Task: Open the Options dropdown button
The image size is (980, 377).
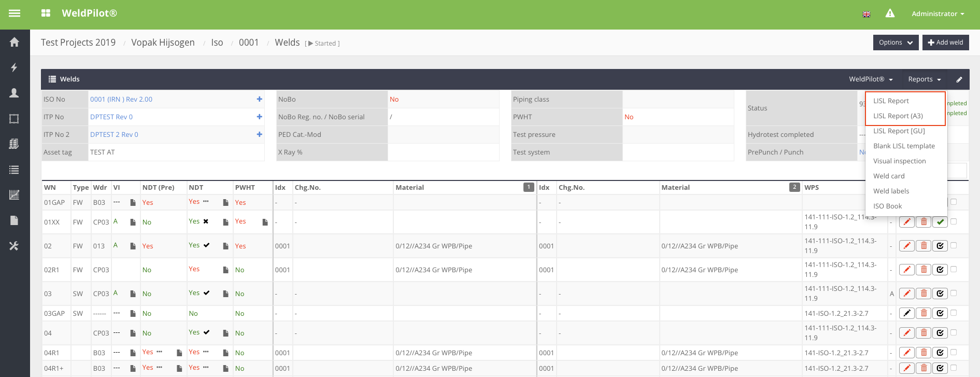Action: click(895, 43)
